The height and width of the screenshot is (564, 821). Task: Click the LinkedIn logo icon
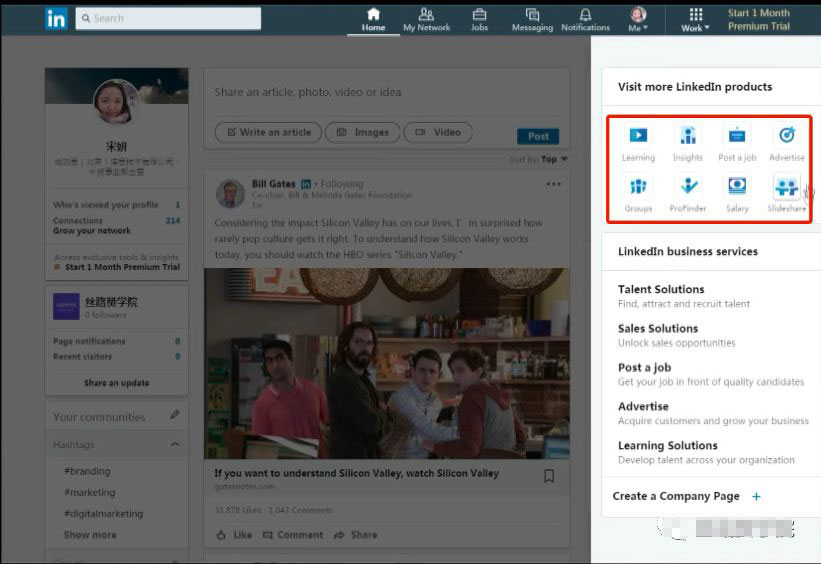(x=56, y=19)
